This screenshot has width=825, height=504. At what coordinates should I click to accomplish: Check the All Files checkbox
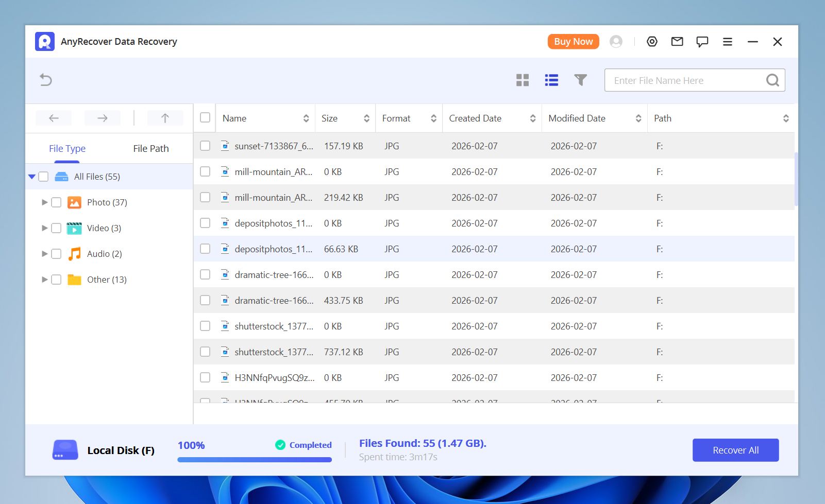(43, 176)
